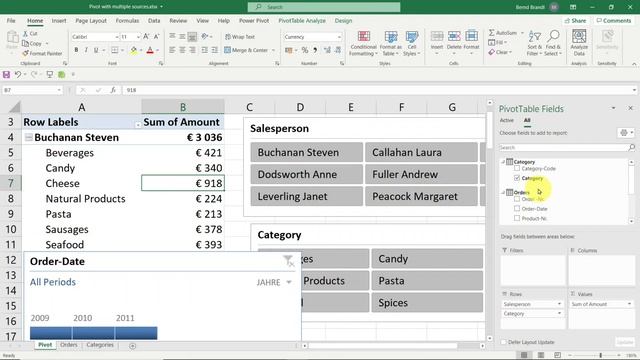Select Callahan Laura in Salesperson slicer

[x=421, y=152]
